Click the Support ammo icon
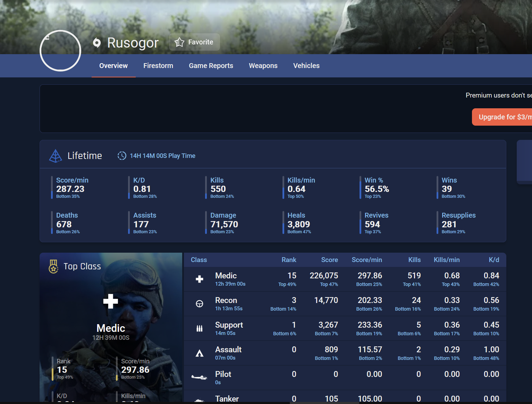 point(200,328)
